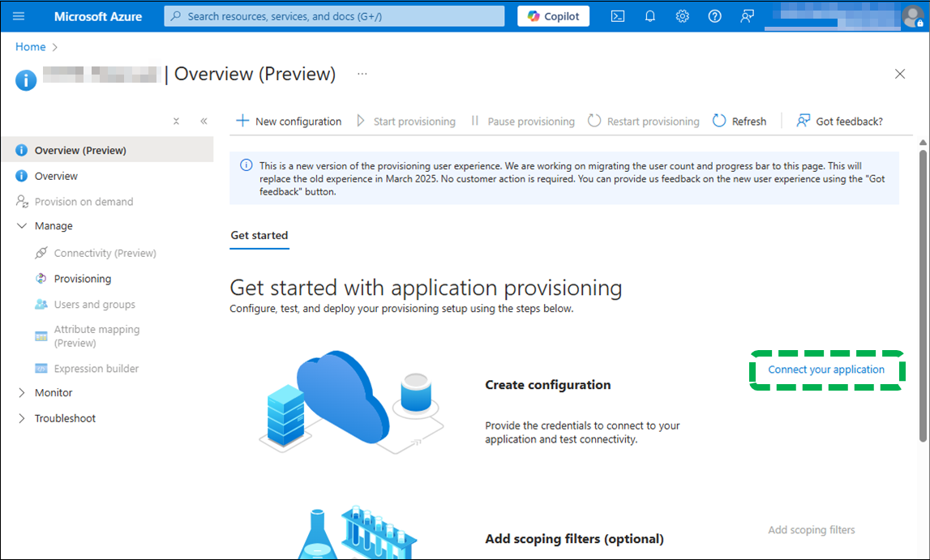Open the portal settings gear

(682, 15)
